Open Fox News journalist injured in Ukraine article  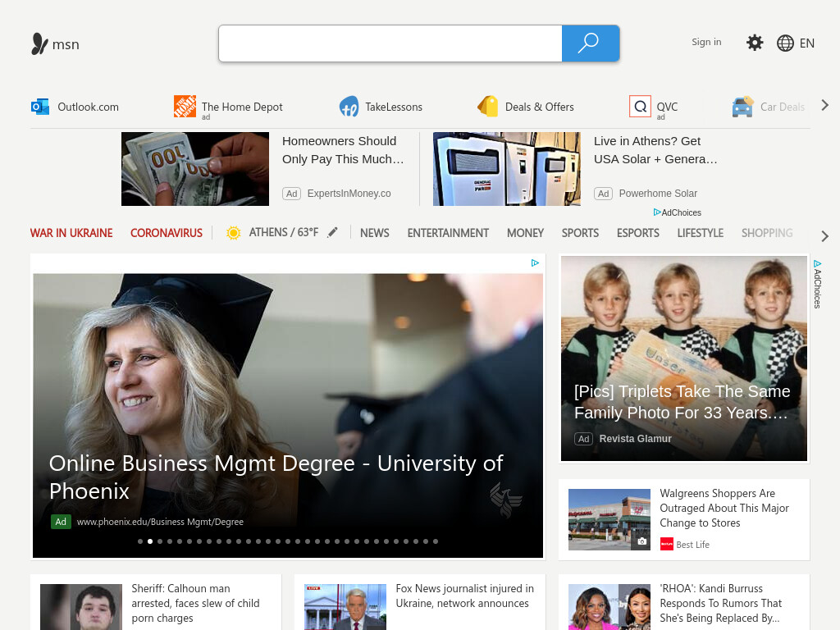(464, 596)
